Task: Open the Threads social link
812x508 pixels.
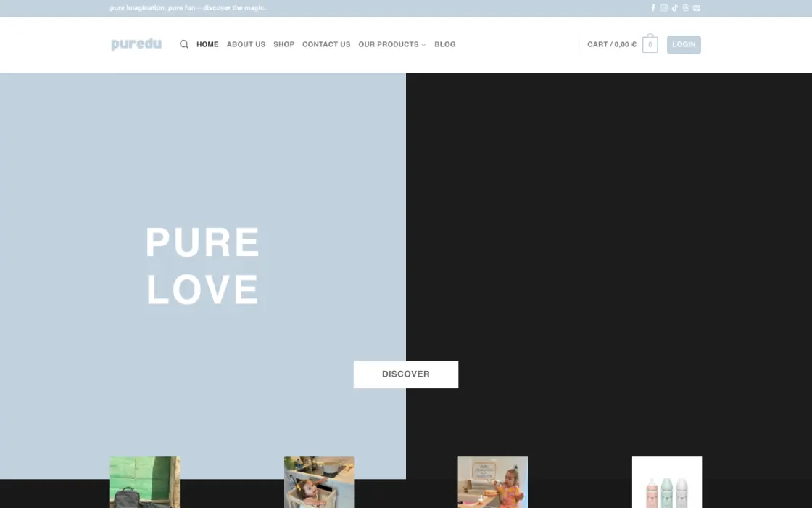Action: click(x=686, y=8)
